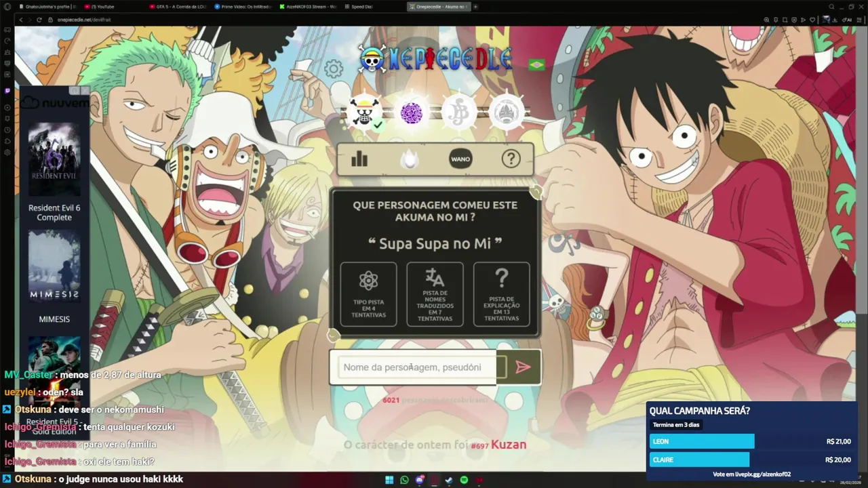
Task: Click the Onepiecedle logo
Action: pyautogui.click(x=435, y=59)
